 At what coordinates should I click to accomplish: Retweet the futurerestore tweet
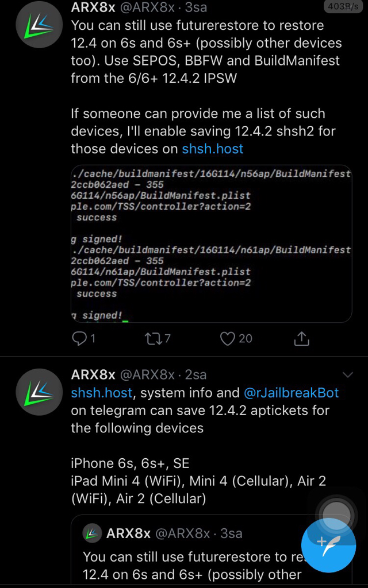pyautogui.click(x=154, y=339)
